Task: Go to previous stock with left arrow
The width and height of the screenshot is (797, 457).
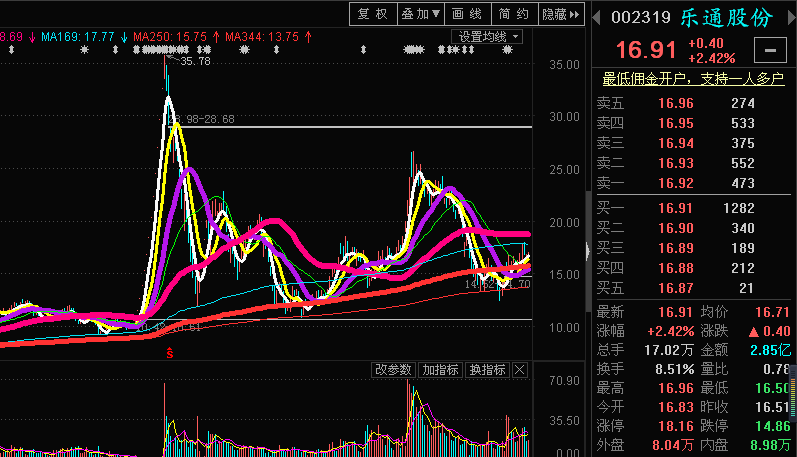Action: pyautogui.click(x=597, y=18)
